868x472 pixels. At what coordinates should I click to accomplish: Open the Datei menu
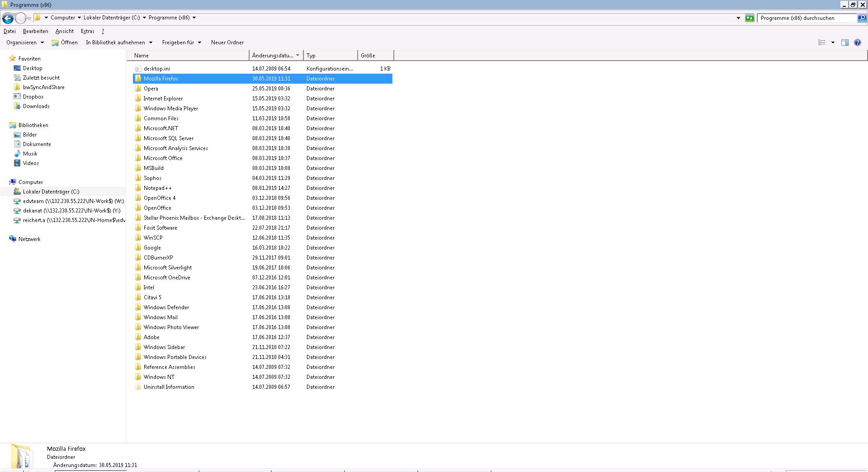point(9,31)
